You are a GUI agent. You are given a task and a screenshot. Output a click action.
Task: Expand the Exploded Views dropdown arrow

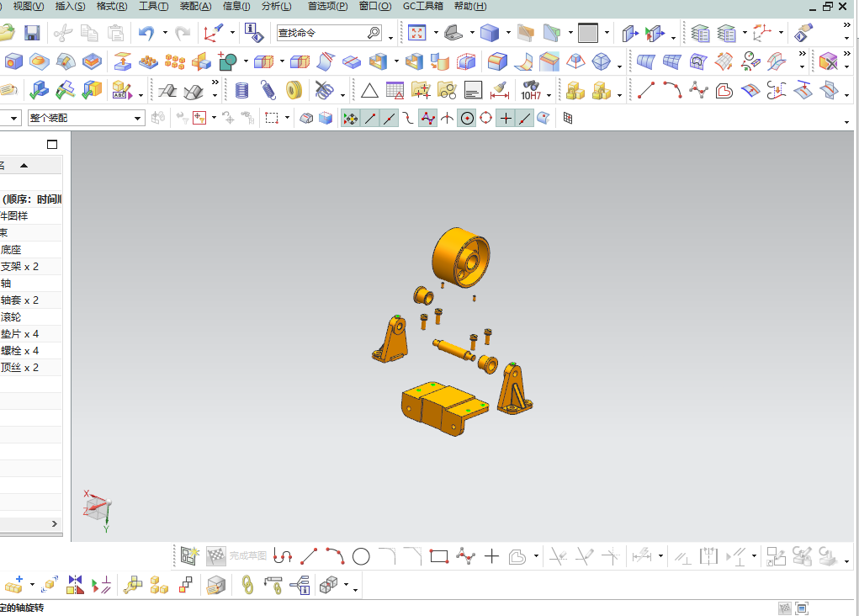coord(347,586)
